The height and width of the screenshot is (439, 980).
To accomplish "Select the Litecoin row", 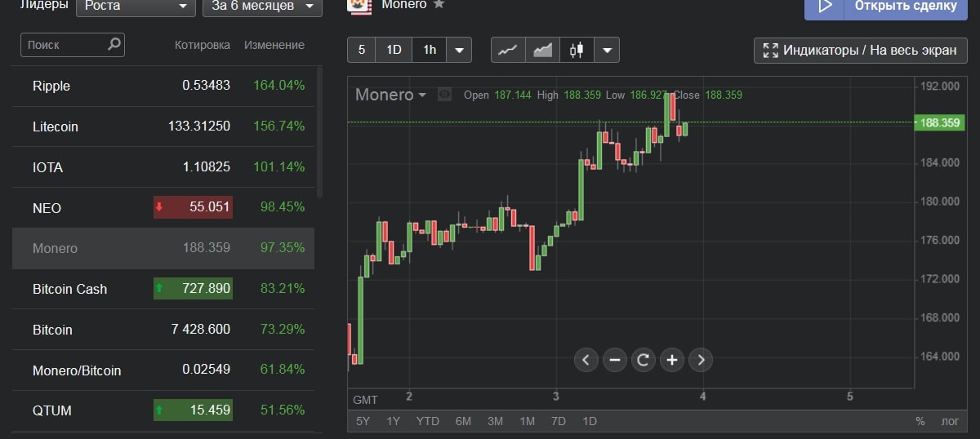I will pos(163,126).
